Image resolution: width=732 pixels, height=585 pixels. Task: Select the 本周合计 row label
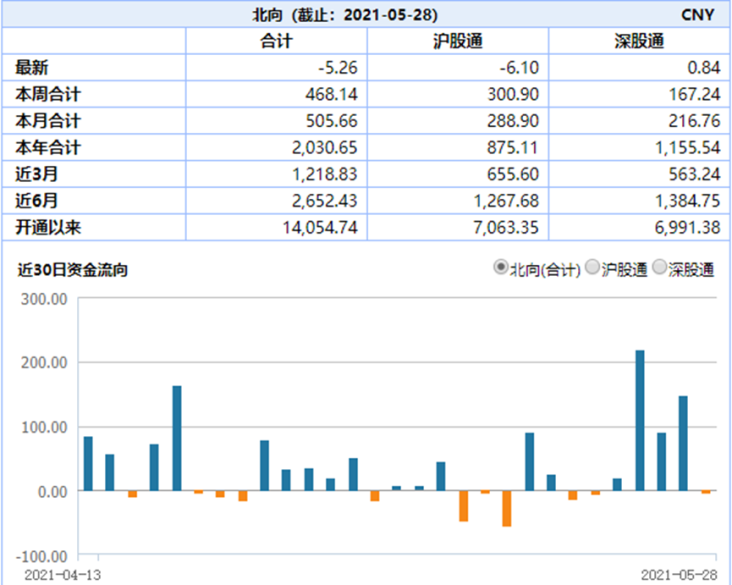tap(47, 94)
